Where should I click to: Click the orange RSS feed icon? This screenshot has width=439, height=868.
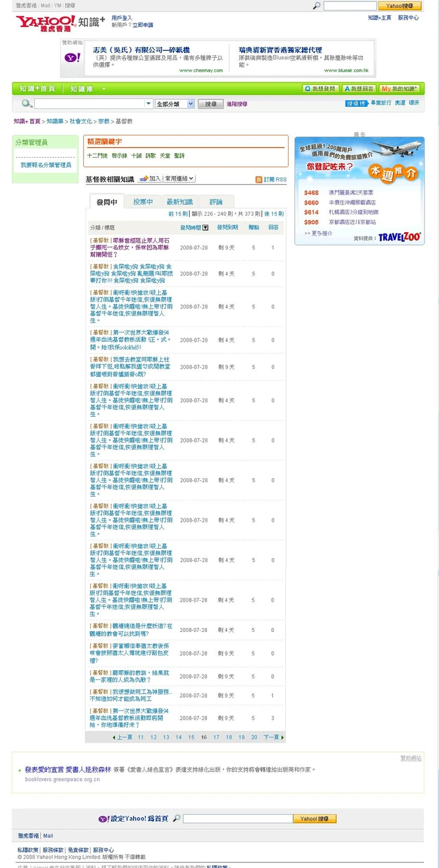click(x=259, y=179)
